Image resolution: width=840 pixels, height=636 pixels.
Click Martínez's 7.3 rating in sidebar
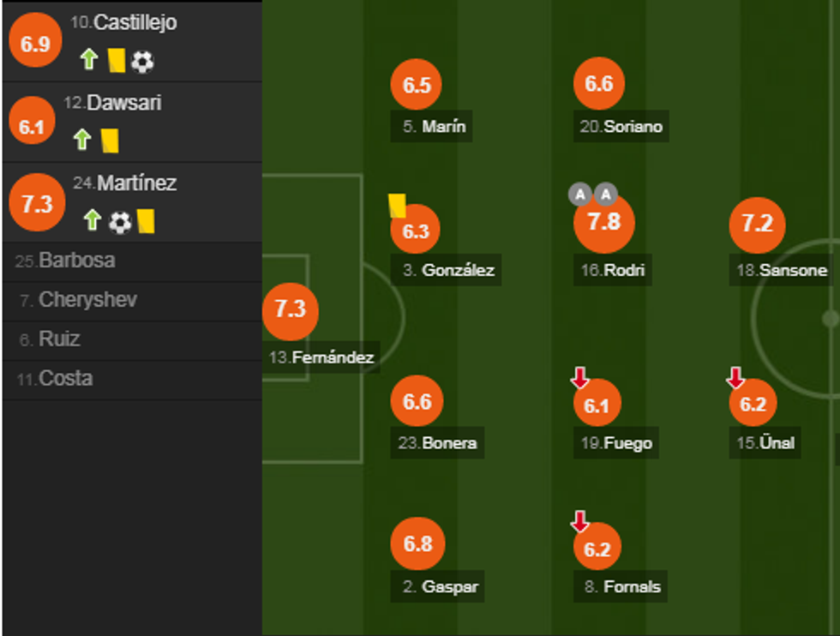point(37,204)
